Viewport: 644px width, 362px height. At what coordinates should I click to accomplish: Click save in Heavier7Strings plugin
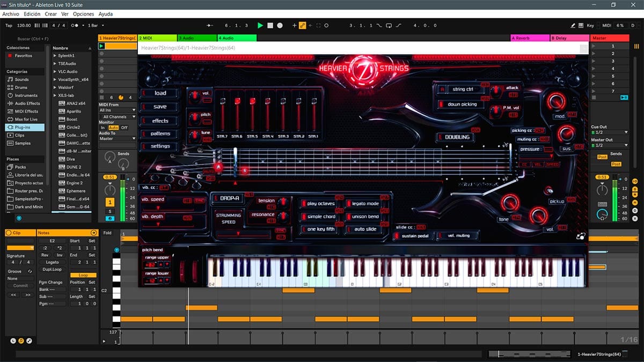160,106
